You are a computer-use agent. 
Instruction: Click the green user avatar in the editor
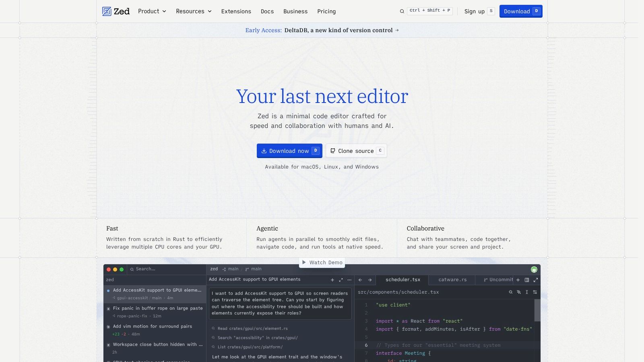tap(534, 269)
